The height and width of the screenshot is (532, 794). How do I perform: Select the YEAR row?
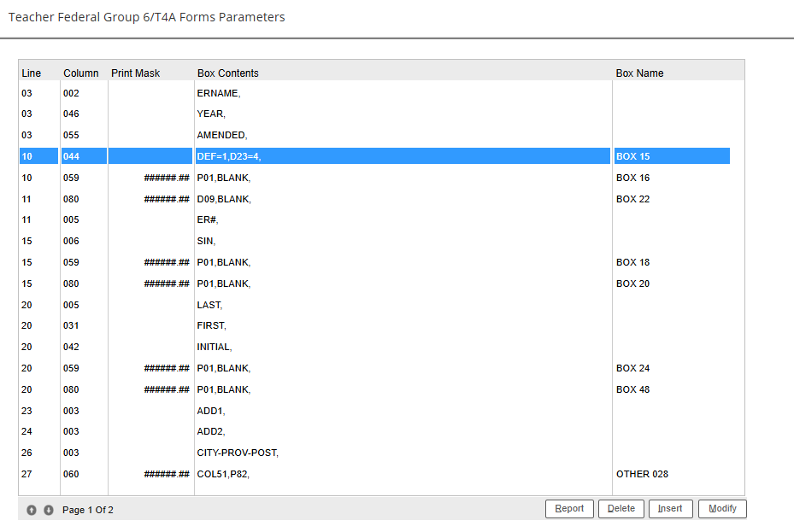[x=211, y=114]
